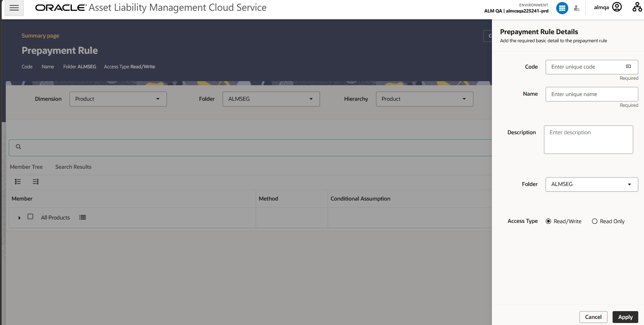The width and height of the screenshot is (644, 325).
Task: Click the Oracle Asset Liability Management title
Action: click(x=151, y=7)
